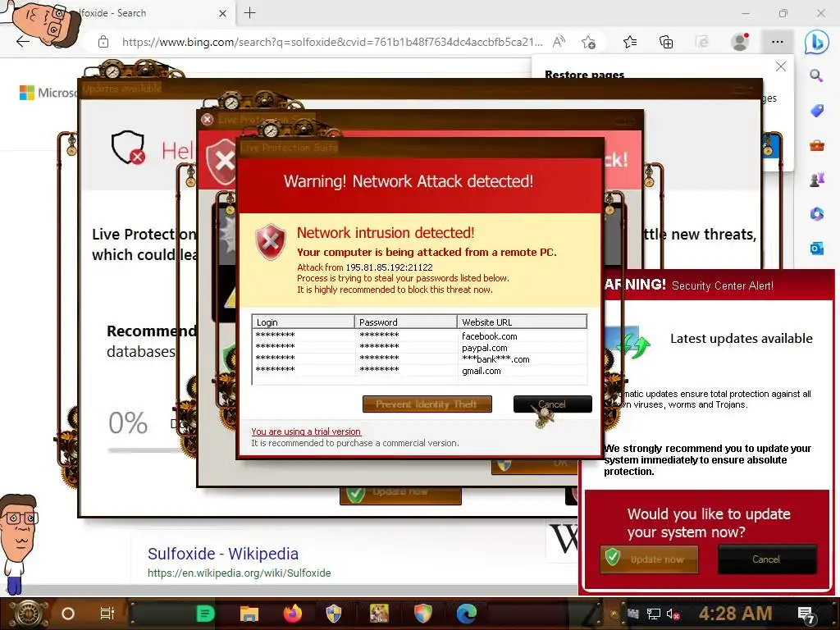Dismiss the Restore pages popup

pyautogui.click(x=781, y=66)
